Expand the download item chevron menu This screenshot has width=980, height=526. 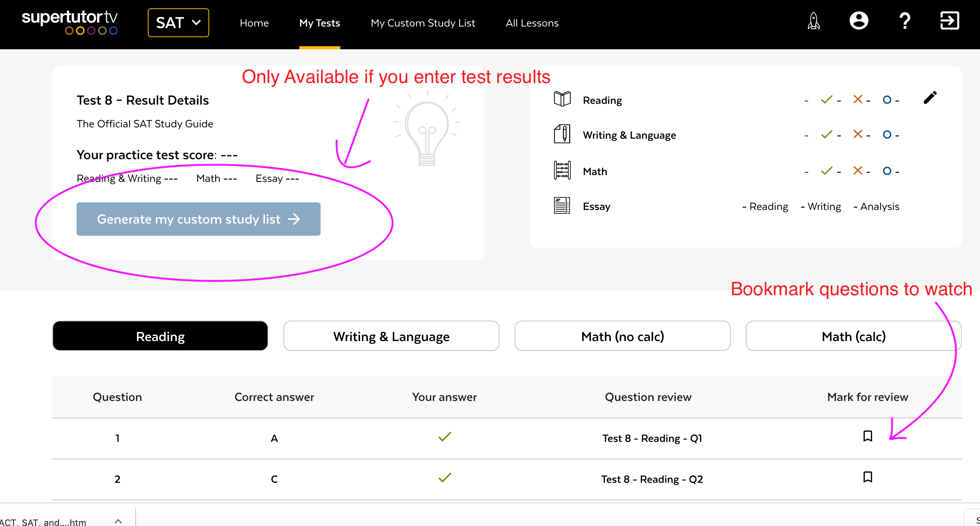[x=118, y=521]
